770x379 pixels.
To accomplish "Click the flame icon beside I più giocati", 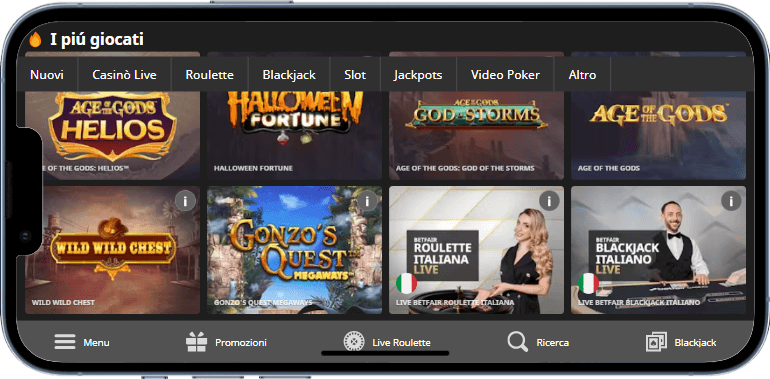I will coord(35,39).
